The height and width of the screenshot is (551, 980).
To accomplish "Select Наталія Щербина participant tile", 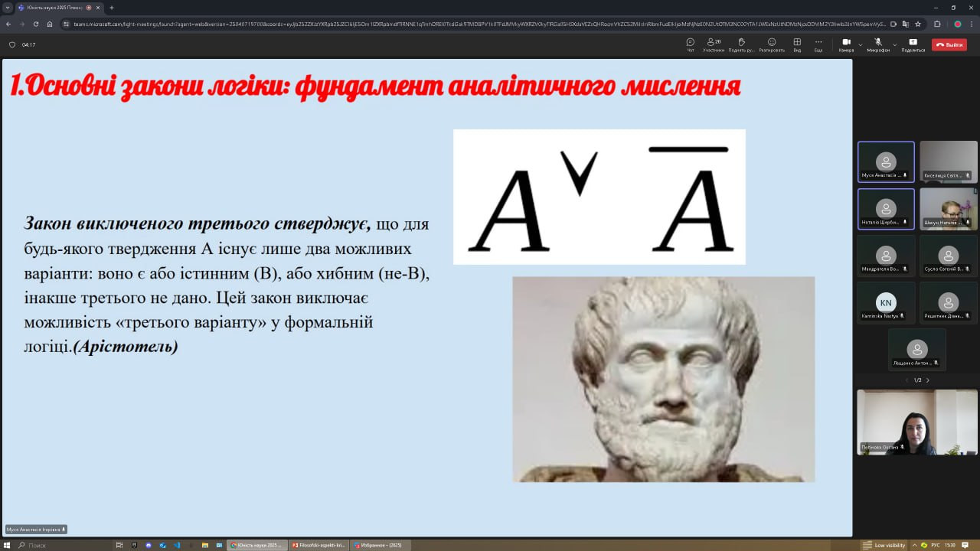I will (886, 209).
